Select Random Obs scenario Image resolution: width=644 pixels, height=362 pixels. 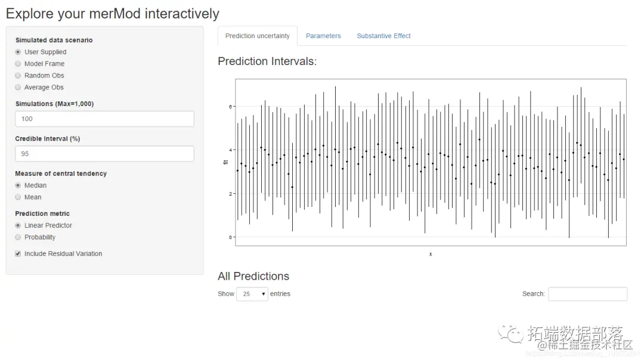point(18,76)
